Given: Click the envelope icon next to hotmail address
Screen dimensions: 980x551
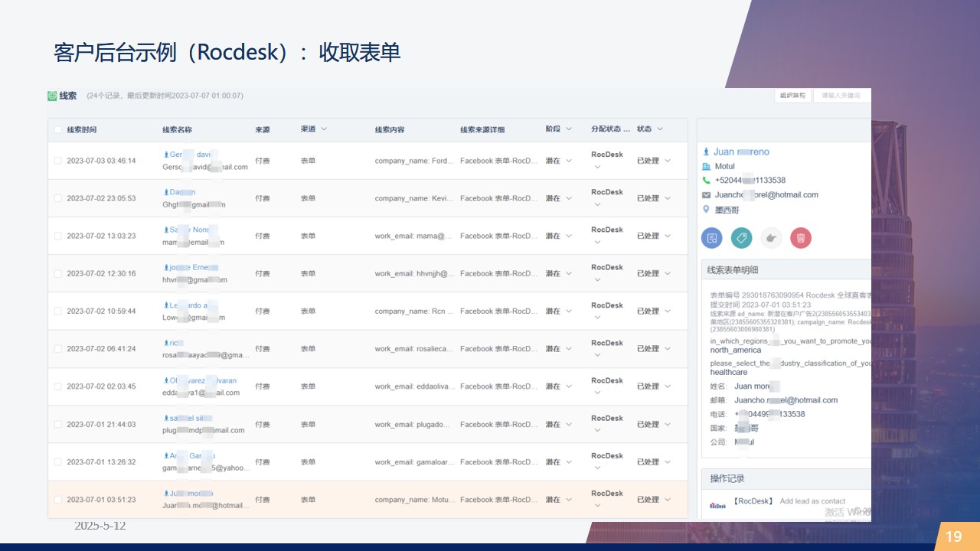Looking at the screenshot, I should (x=706, y=195).
